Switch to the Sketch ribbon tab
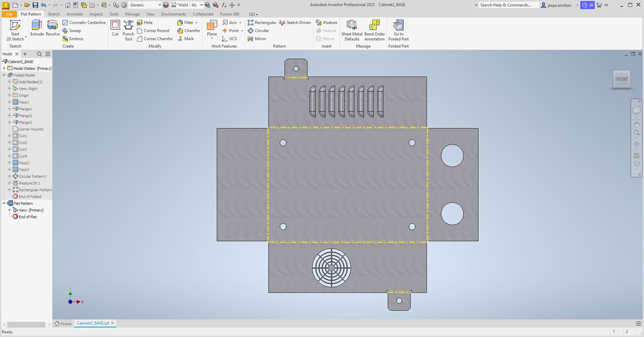The image size is (644, 337). point(54,14)
